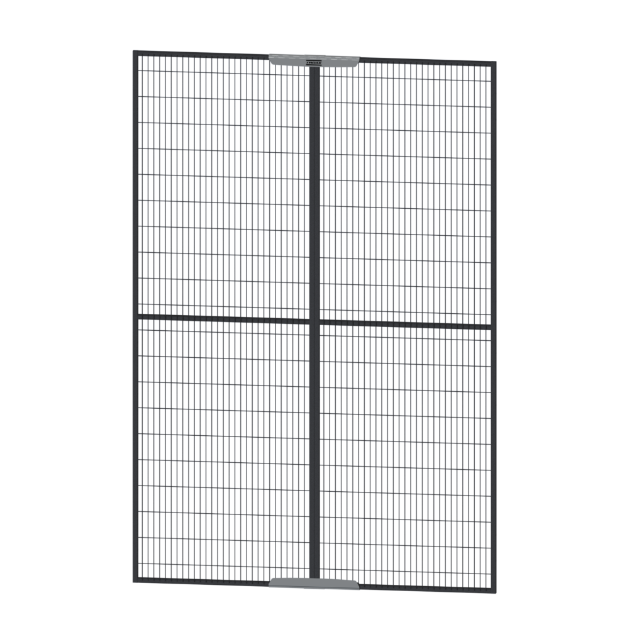Select the right half of horizontal middle rail
This screenshot has width=644, height=644.
[x=409, y=325]
